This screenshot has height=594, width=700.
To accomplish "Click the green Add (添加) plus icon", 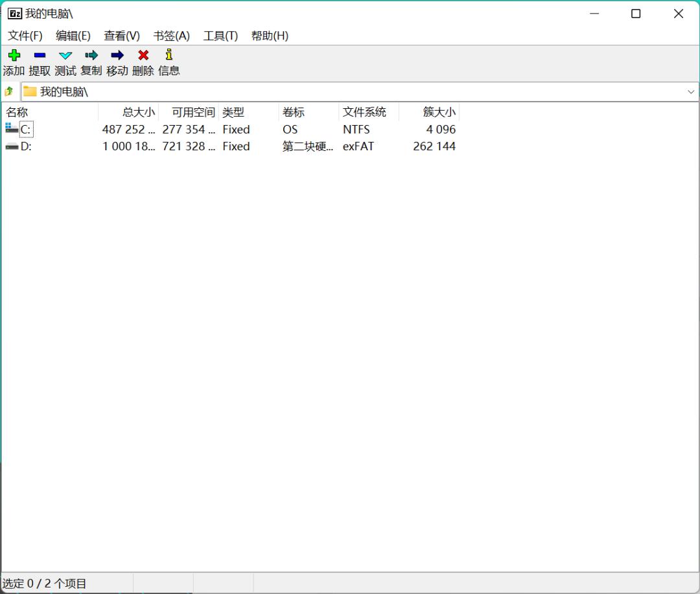I will [14, 56].
